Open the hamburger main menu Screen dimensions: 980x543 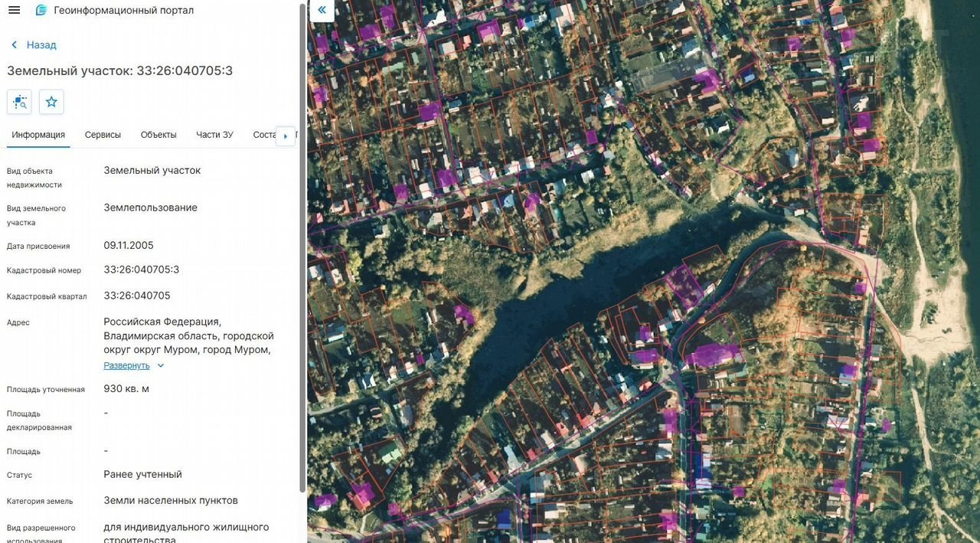click(x=14, y=10)
